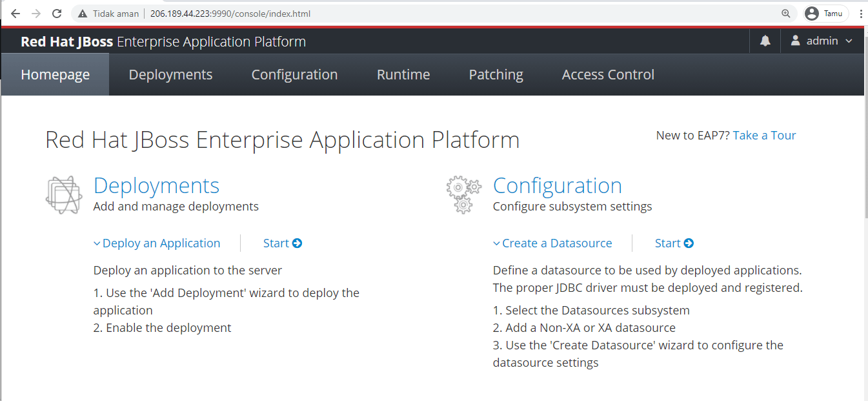Open the Deployments tab in the navbar
The image size is (868, 401).
tap(170, 75)
